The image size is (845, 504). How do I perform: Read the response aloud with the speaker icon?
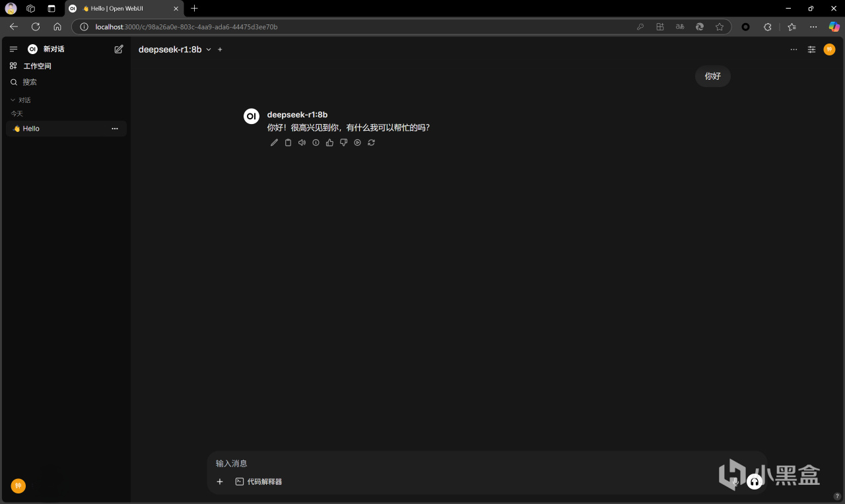302,142
